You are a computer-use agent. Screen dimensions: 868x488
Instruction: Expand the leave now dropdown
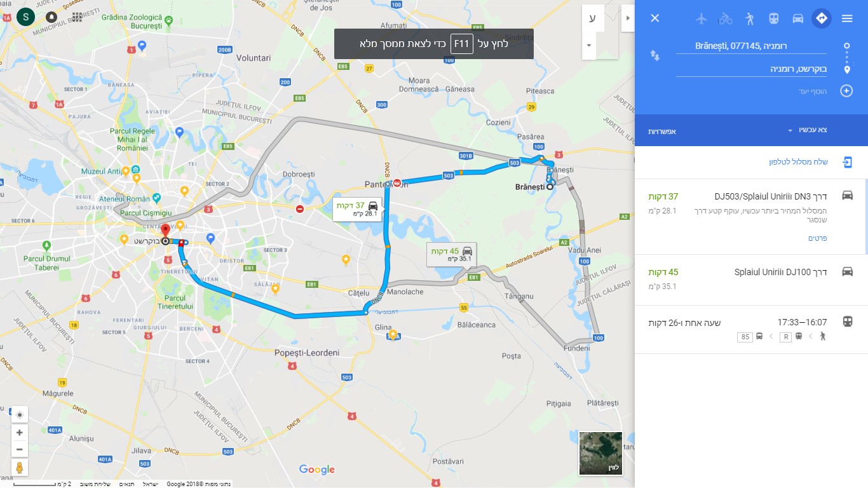807,130
